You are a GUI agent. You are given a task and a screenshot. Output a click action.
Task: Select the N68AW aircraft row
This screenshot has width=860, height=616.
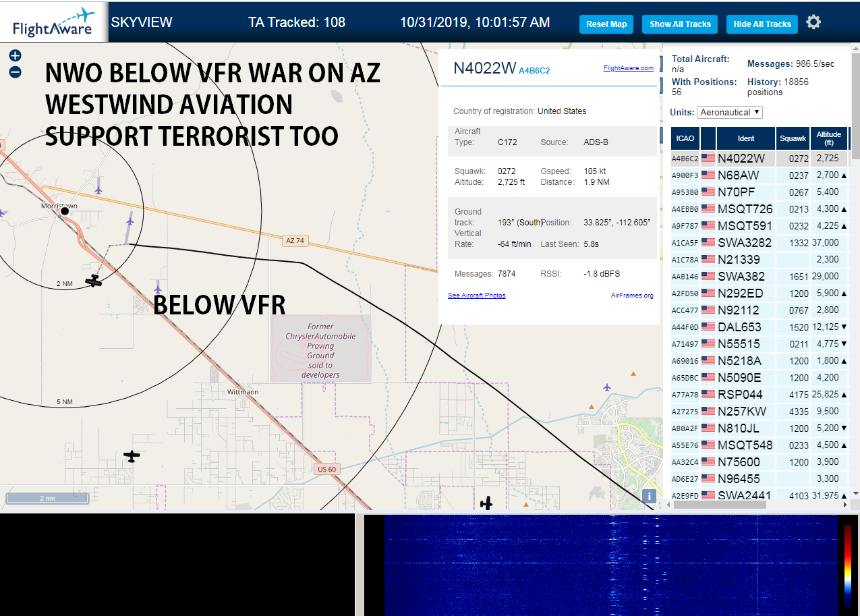click(760, 175)
